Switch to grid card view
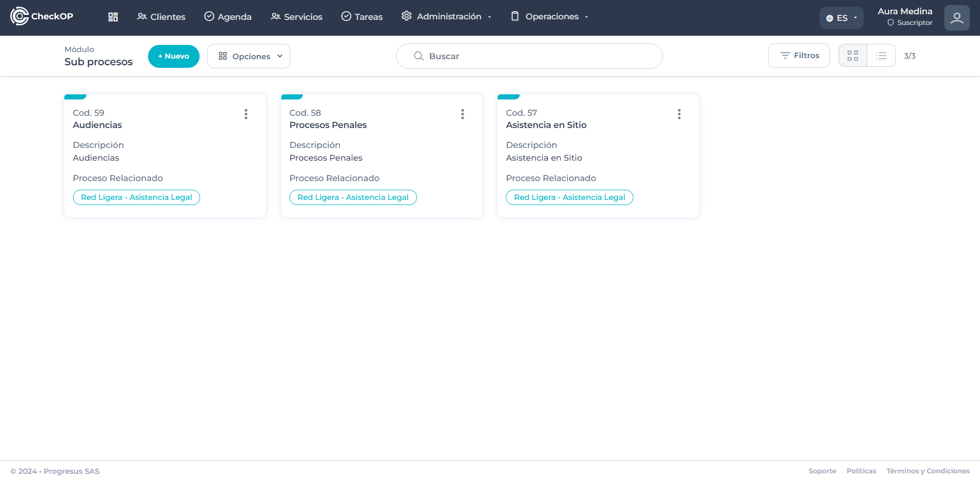 (853, 56)
